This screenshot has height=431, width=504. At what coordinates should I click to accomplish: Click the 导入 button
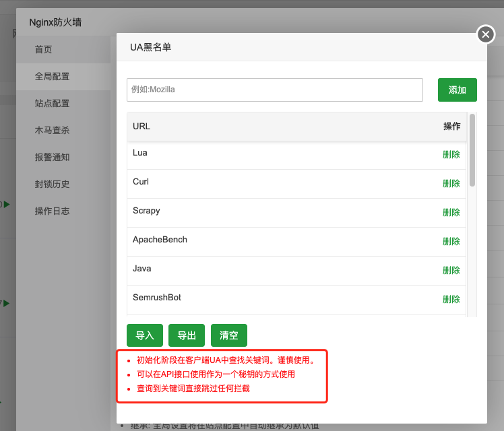(145, 335)
